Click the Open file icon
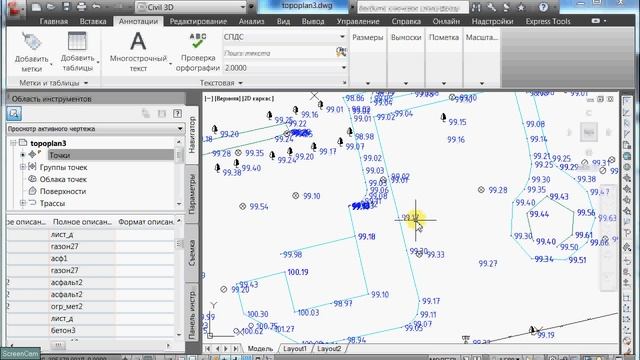The image size is (640, 360). click(51, 7)
